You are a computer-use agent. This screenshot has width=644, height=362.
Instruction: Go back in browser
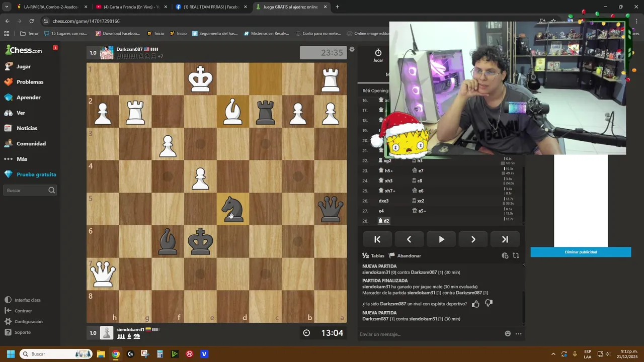pyautogui.click(x=8, y=21)
